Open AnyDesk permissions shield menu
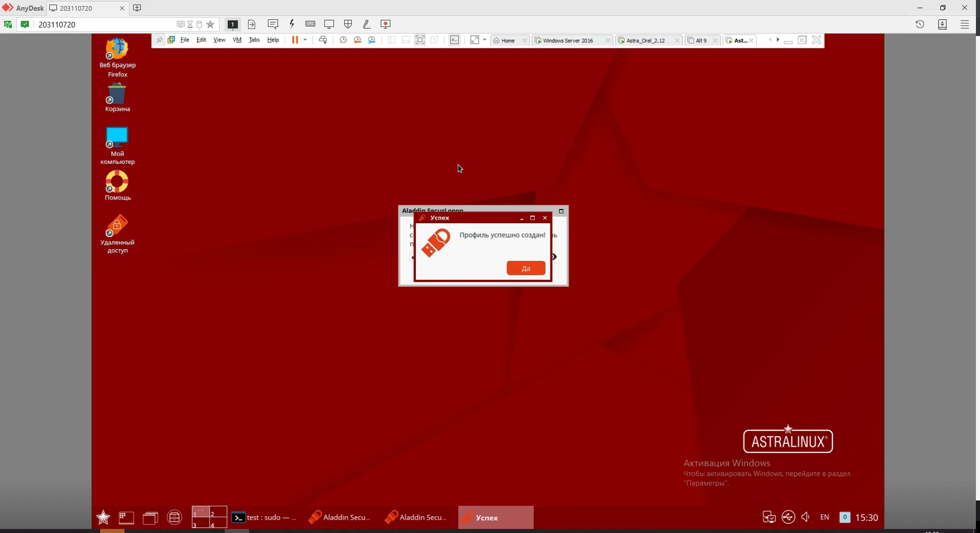Image resolution: width=980 pixels, height=533 pixels. tap(348, 24)
